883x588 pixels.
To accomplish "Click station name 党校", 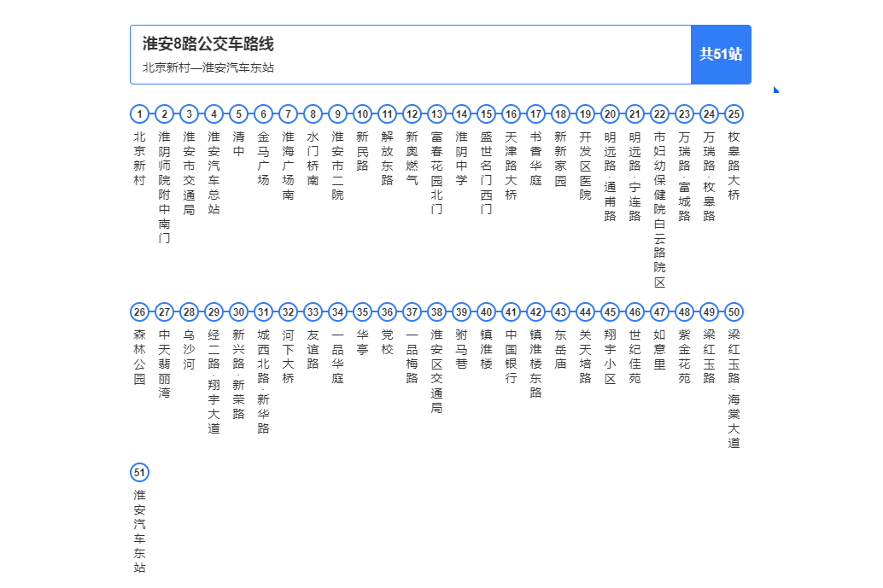I will [388, 342].
